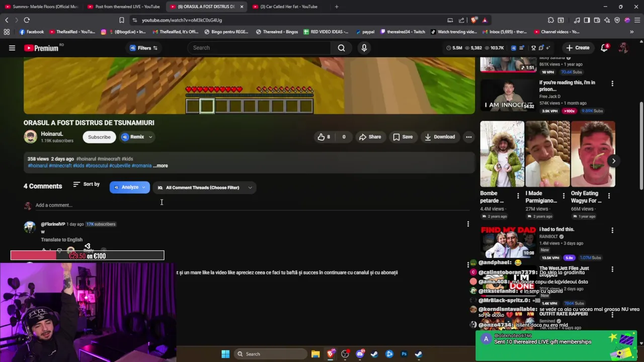Open the video's more actions ellipsis

(468, 137)
